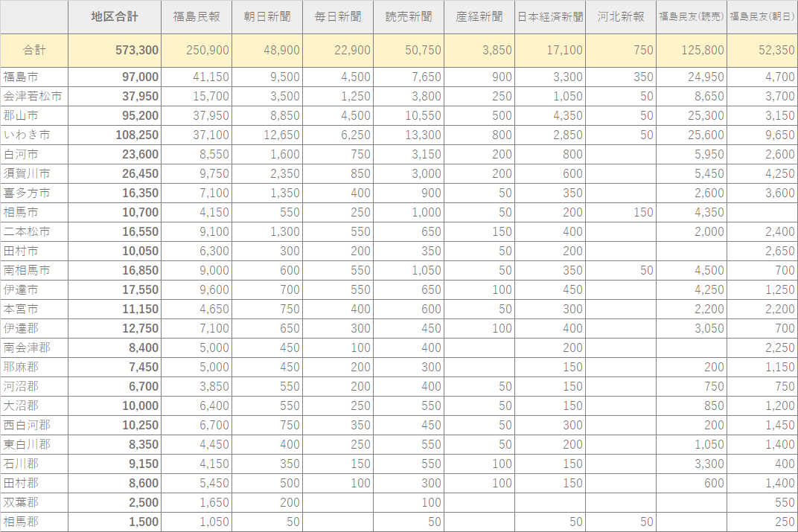Viewport: 798px width, 532px height.
Task: Click 会津若松市 total 37,950
Action: point(115,97)
